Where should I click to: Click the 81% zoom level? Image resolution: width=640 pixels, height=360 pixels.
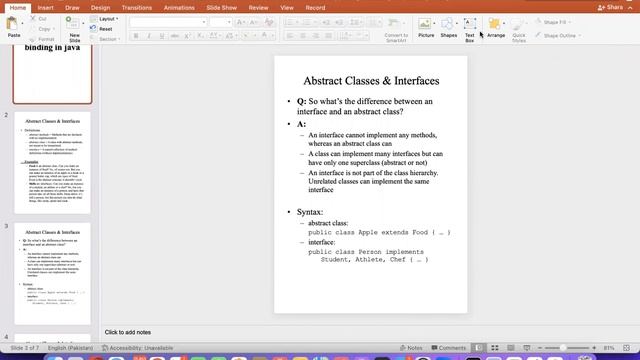point(609,348)
